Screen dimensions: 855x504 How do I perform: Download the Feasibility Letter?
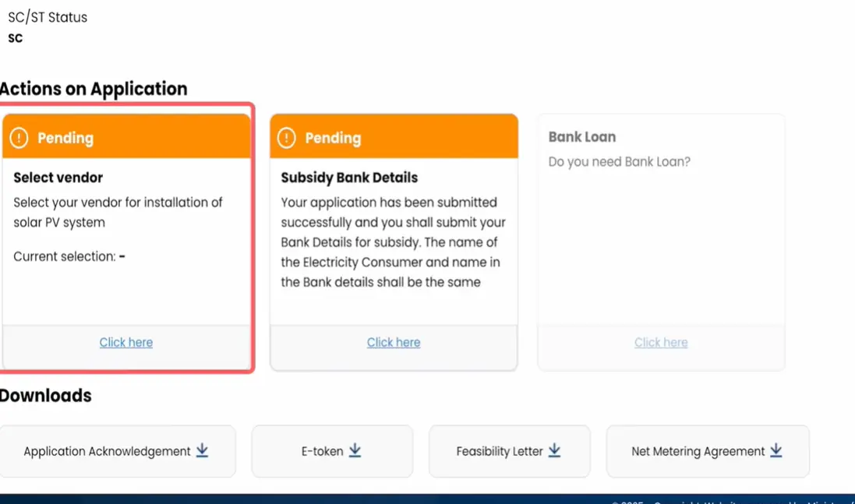(509, 451)
